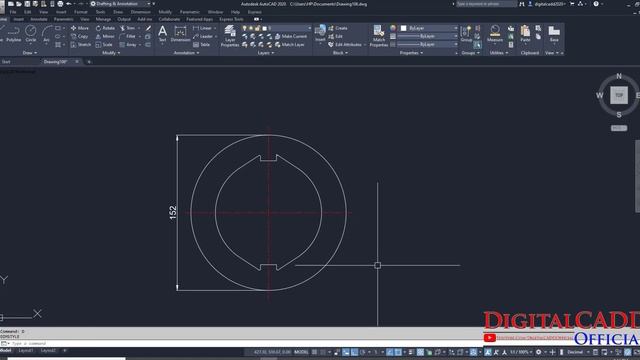Open the workspace dropdown Drafting & Annotation
This screenshot has width=640, height=360.
tap(120, 4)
